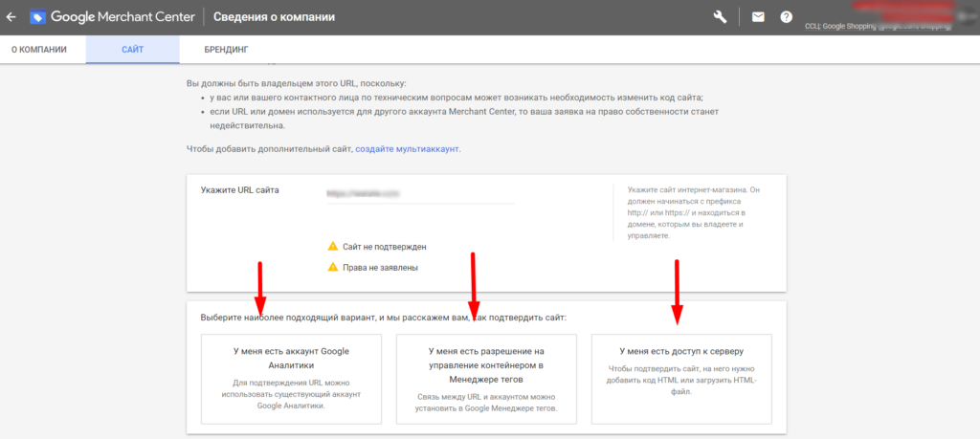Viewport: 980px width, 439px height.
Task: Switch to the 'О компании' tab
Action: point(38,50)
